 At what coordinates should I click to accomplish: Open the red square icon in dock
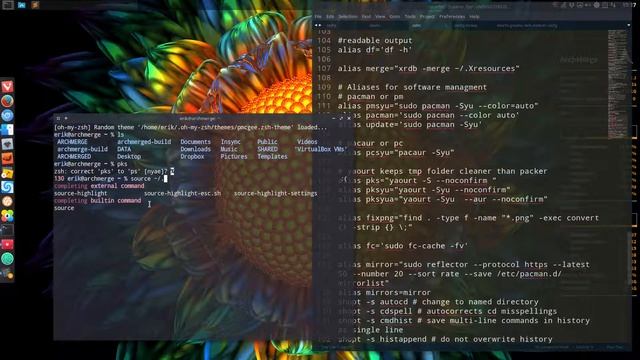(7, 244)
